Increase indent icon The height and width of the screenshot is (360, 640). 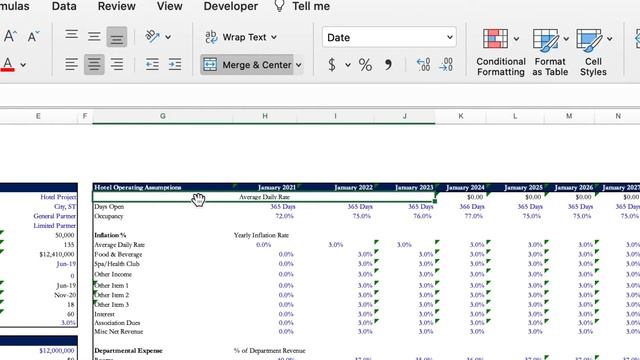click(x=175, y=64)
